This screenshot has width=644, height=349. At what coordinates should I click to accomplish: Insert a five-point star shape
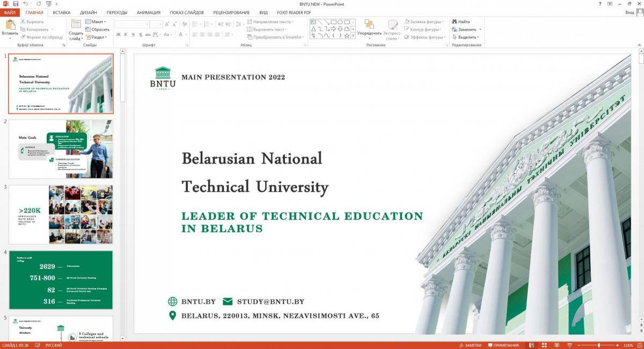click(347, 36)
